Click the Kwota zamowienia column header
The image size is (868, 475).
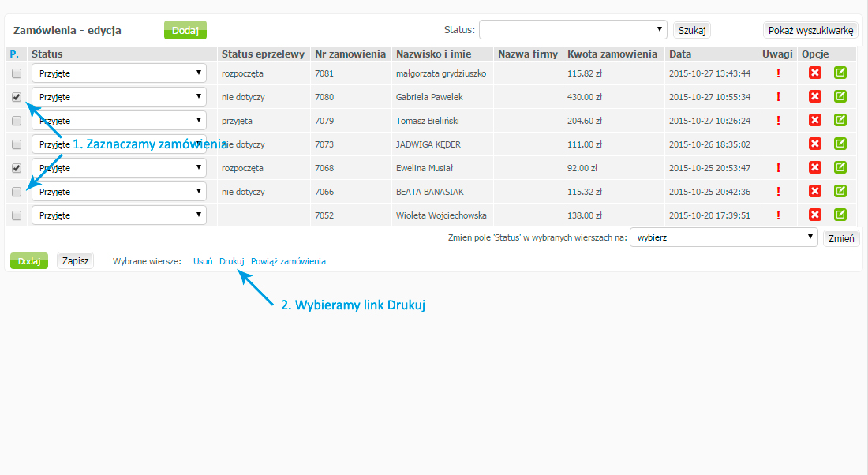tap(612, 54)
